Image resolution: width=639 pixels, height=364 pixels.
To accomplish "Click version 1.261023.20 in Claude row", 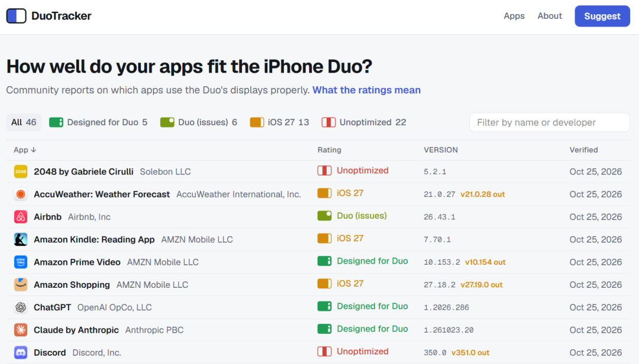I will pyautogui.click(x=448, y=330).
